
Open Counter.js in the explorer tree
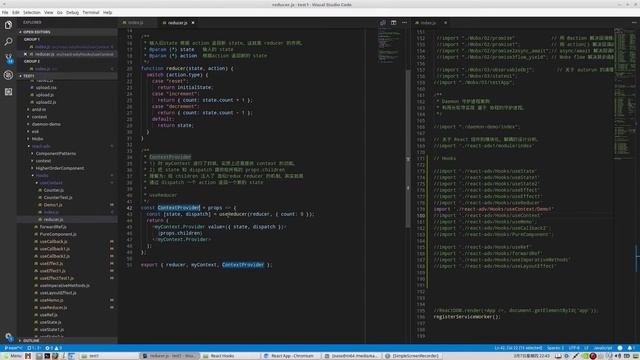coord(53,190)
